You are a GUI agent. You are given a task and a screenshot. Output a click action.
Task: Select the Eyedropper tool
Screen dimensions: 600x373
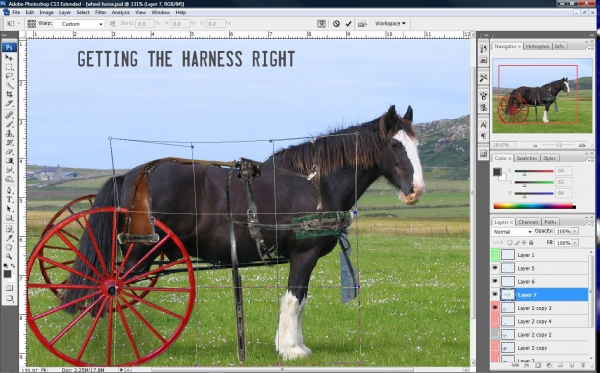[x=9, y=238]
